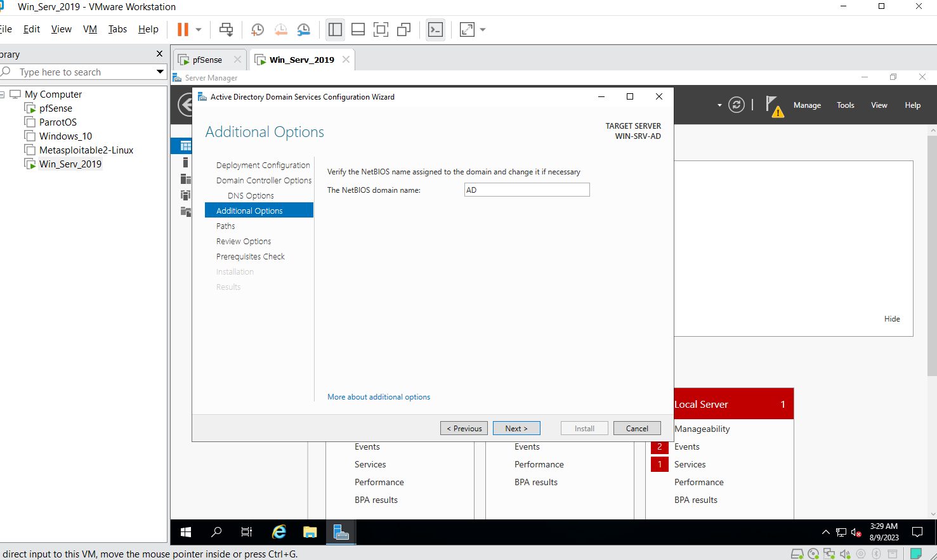Switch to Unity mode icon
Viewport: 937px width, 560px height.
403,29
